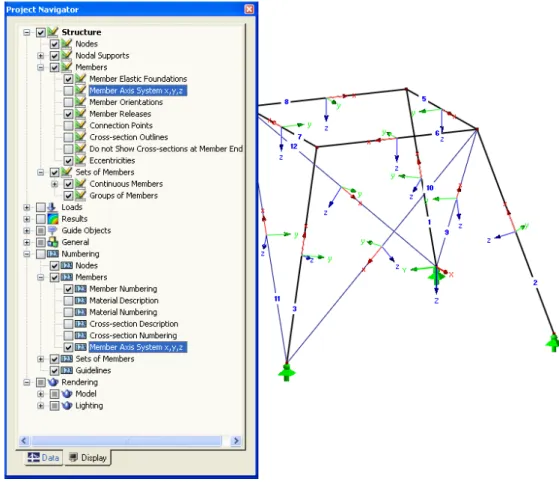Expand the Loads branch
Image resolution: width=559 pixels, height=482 pixels.
27,207
